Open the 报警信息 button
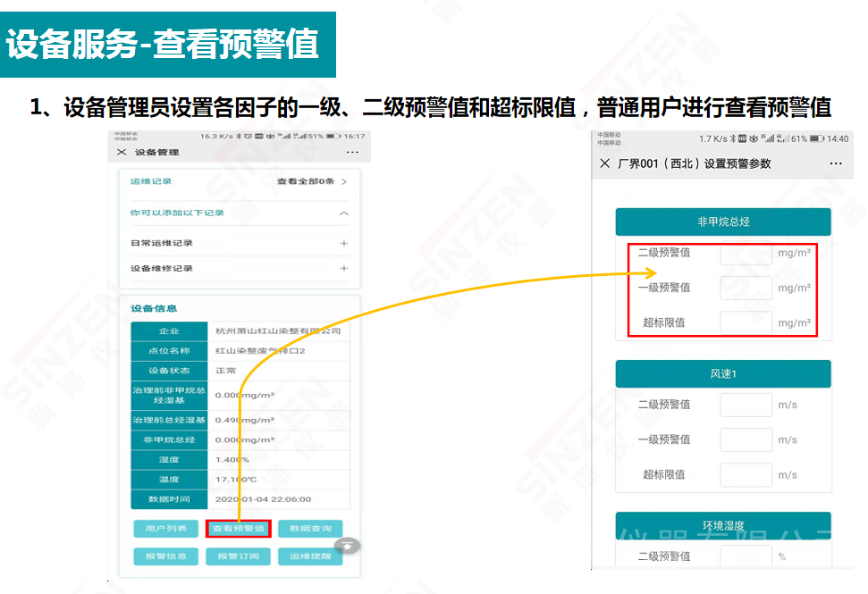 coord(165,556)
